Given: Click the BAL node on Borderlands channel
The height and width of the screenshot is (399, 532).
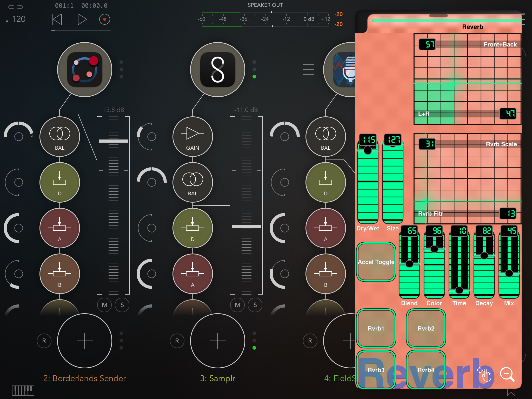Looking at the screenshot, I should click(59, 137).
